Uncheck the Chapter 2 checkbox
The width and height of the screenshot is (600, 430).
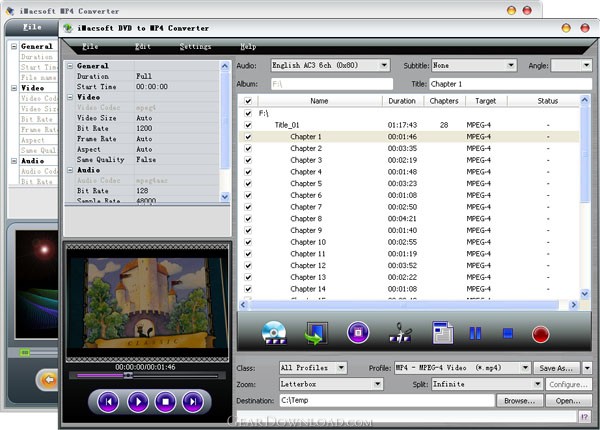(x=248, y=148)
